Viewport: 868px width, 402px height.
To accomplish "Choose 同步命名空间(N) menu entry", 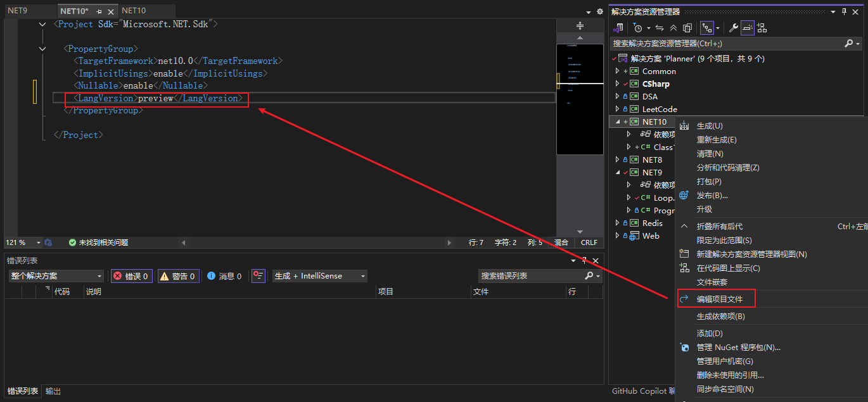I will 725,389.
